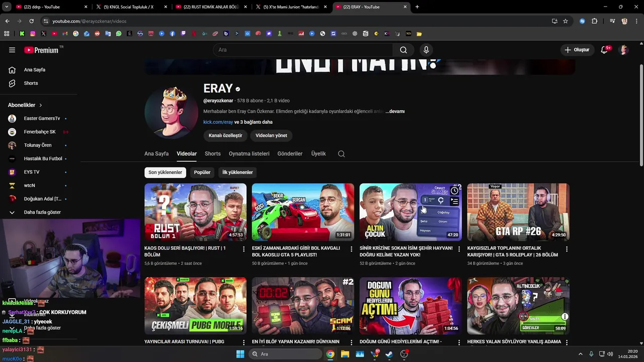
Task: Filter videos by Popüler
Action: coord(202,172)
